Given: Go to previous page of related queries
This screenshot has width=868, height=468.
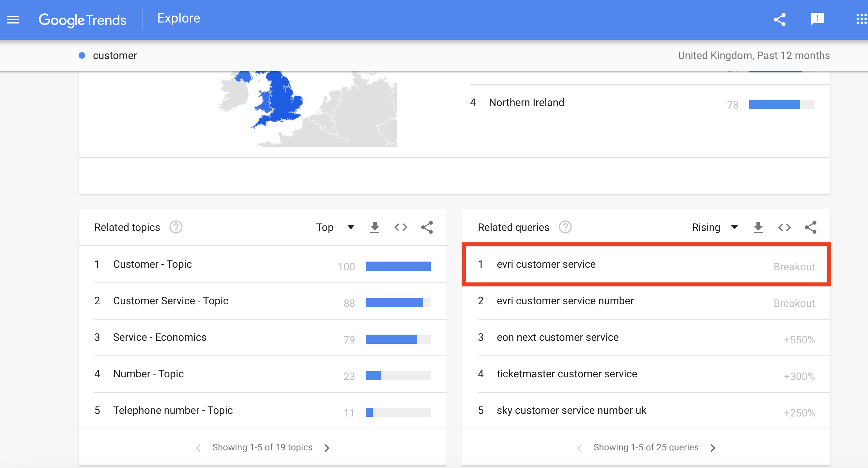Looking at the screenshot, I should coord(580,447).
